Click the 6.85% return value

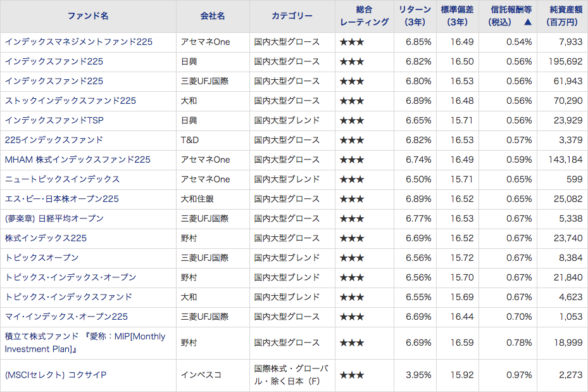[418, 42]
